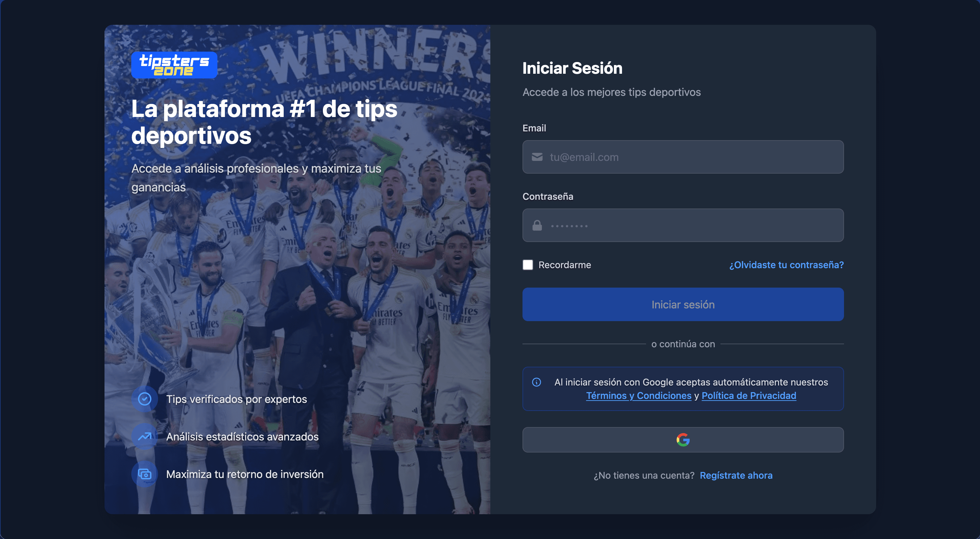The width and height of the screenshot is (980, 539).
Task: Click the info icon in Google notice
Action: [x=537, y=382]
